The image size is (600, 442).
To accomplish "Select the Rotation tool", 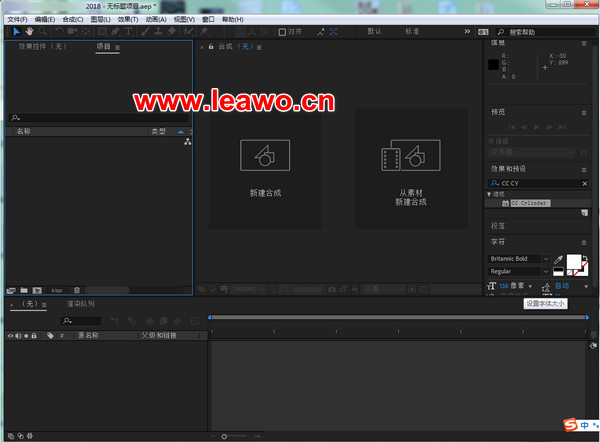I will click(59, 32).
